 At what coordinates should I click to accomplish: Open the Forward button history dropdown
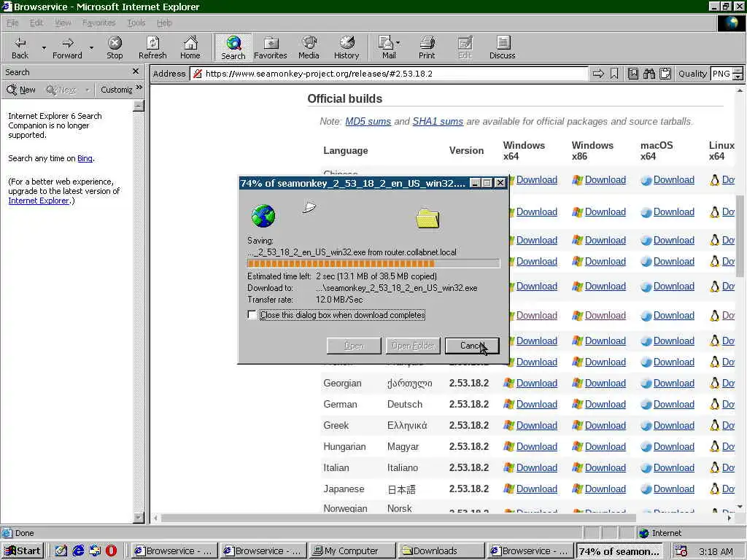tap(91, 47)
